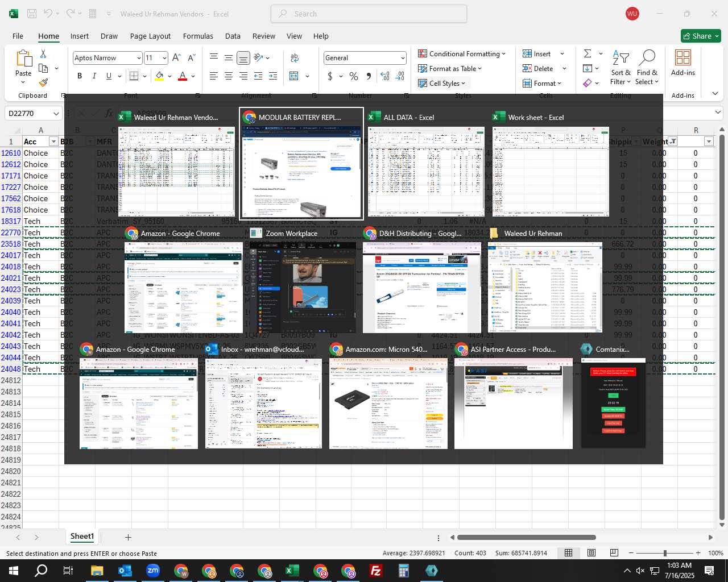The image size is (728, 582).
Task: Switch to the Formulas tab
Action: (x=198, y=36)
